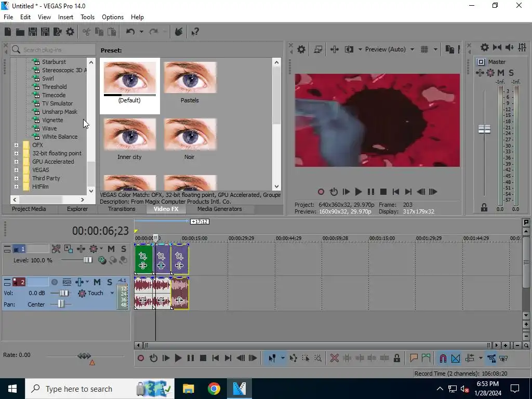Switch to Project Media tab

tap(29, 209)
